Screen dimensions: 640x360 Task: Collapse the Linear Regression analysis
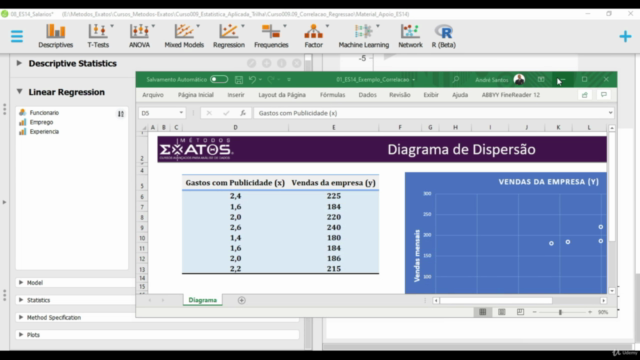(x=19, y=91)
